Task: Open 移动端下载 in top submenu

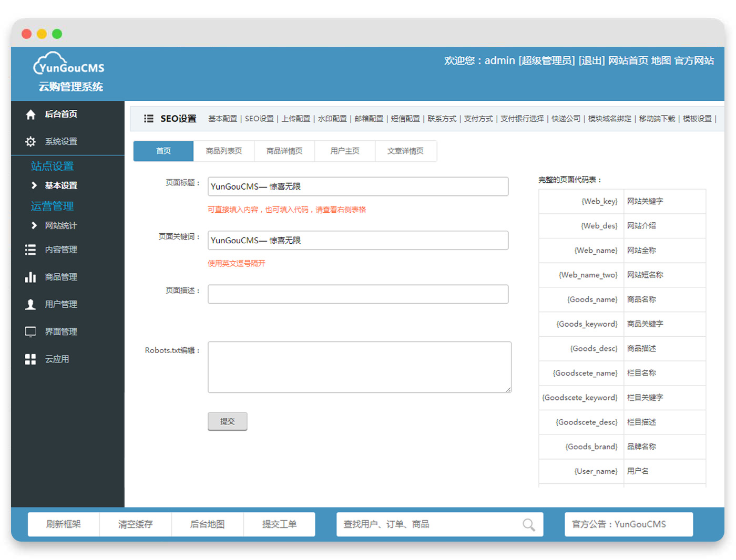Action: coord(657,119)
